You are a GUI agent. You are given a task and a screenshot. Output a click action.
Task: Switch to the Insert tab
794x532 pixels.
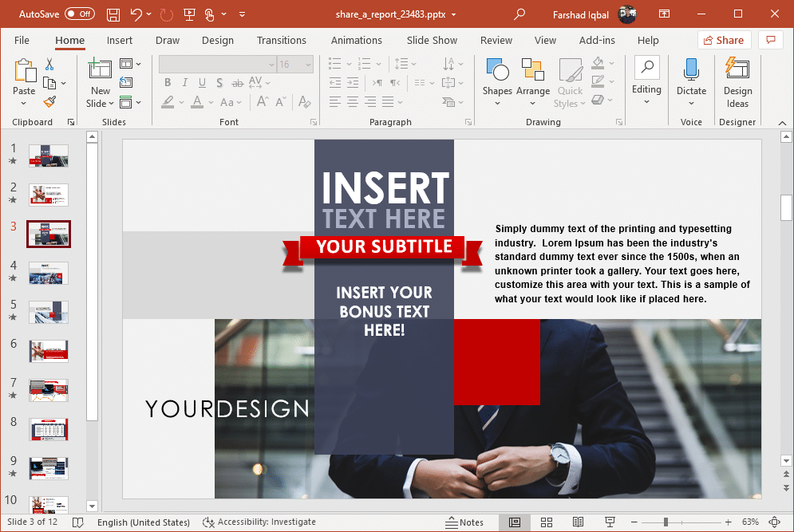[120, 41]
